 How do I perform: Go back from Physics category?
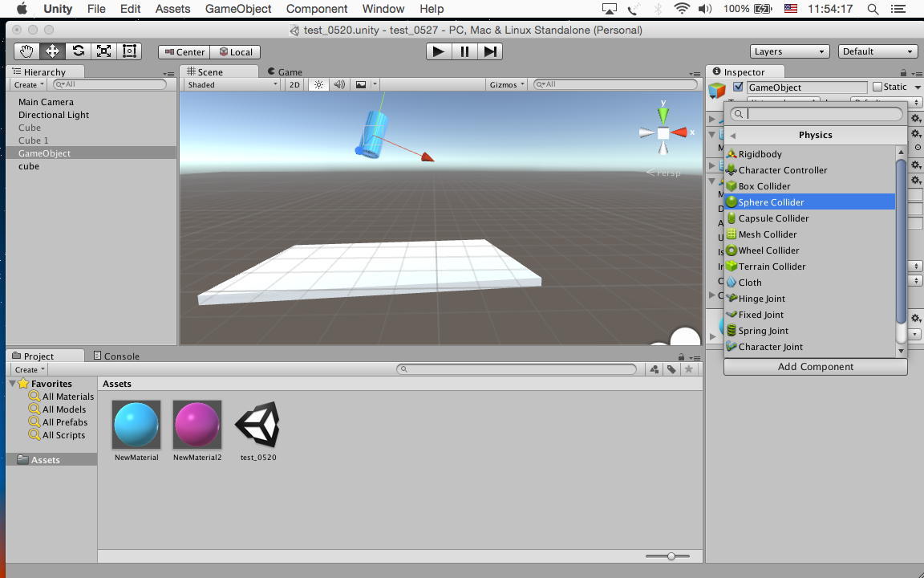[732, 135]
